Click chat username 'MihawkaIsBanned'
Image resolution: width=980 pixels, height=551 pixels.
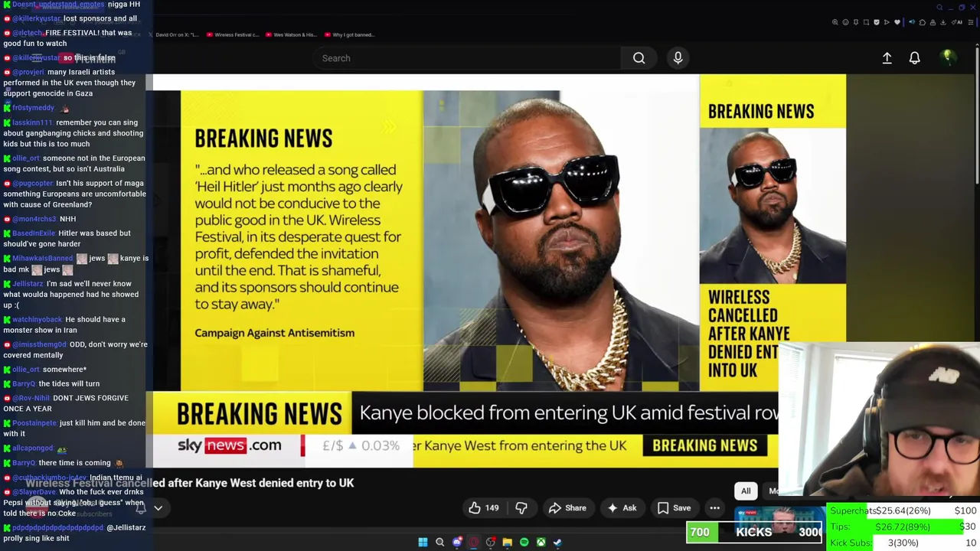pyautogui.click(x=43, y=259)
